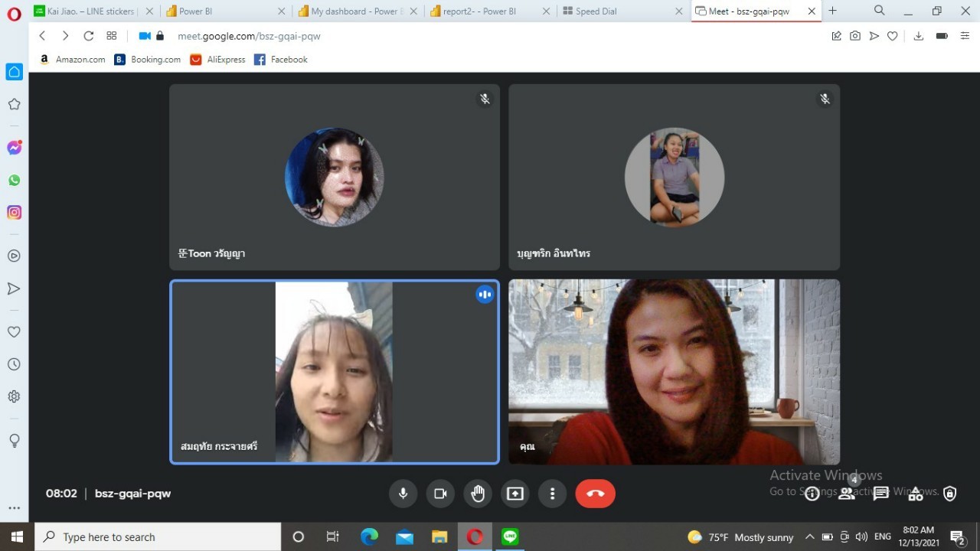Click the red leave call button

[x=595, y=494]
